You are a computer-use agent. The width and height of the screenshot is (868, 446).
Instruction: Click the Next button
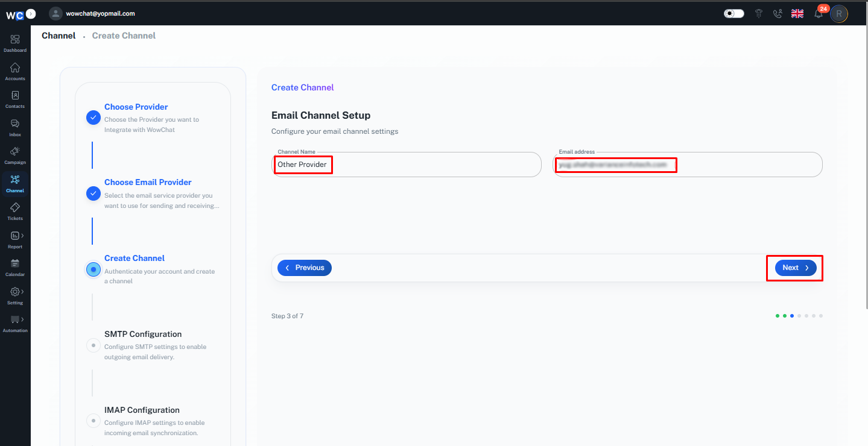pyautogui.click(x=796, y=268)
